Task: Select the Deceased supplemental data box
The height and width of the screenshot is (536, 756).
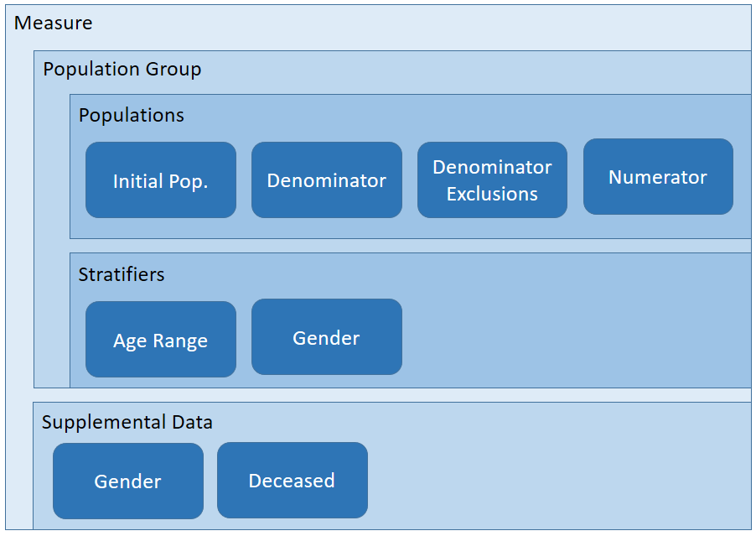Action: 292,481
